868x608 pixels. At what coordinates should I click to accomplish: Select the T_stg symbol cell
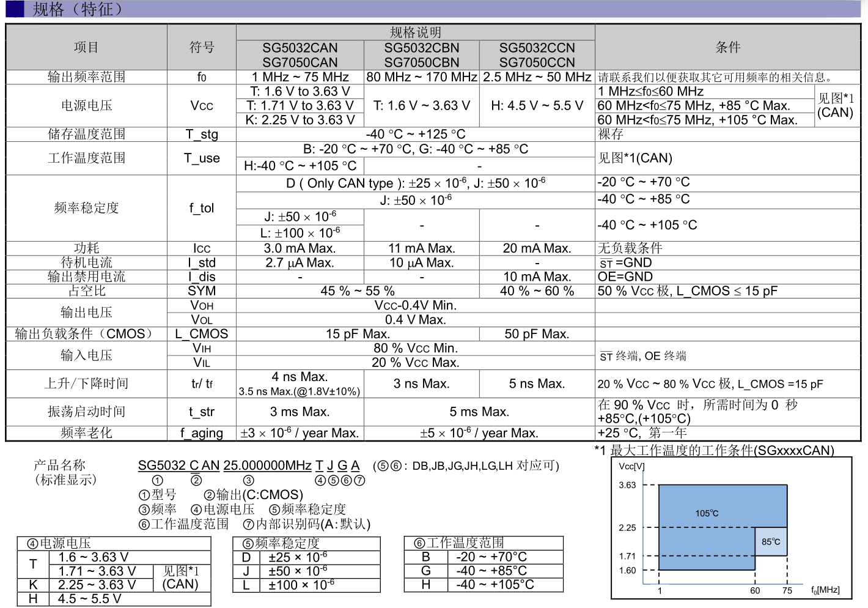click(202, 135)
